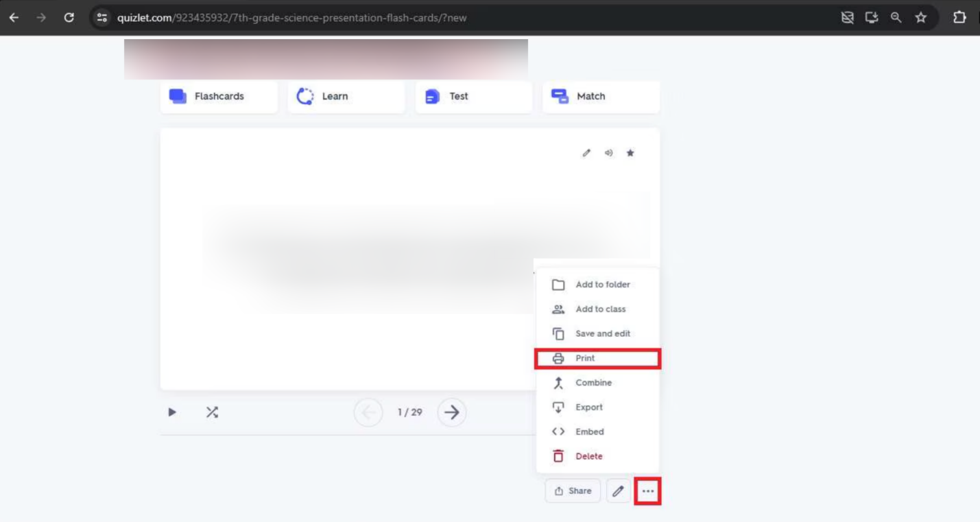
Task: Play card audio with the speaker icon
Action: (x=608, y=153)
